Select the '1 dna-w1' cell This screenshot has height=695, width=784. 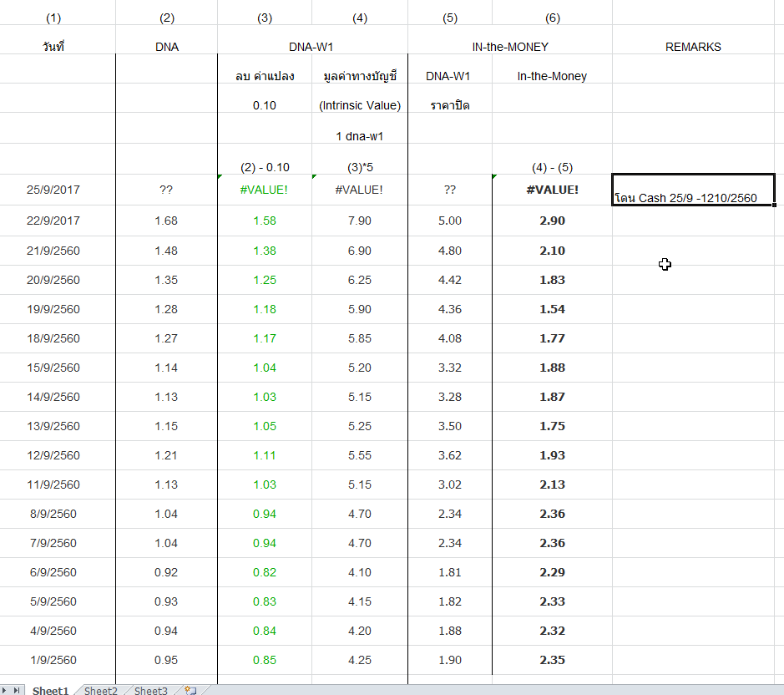click(x=360, y=128)
